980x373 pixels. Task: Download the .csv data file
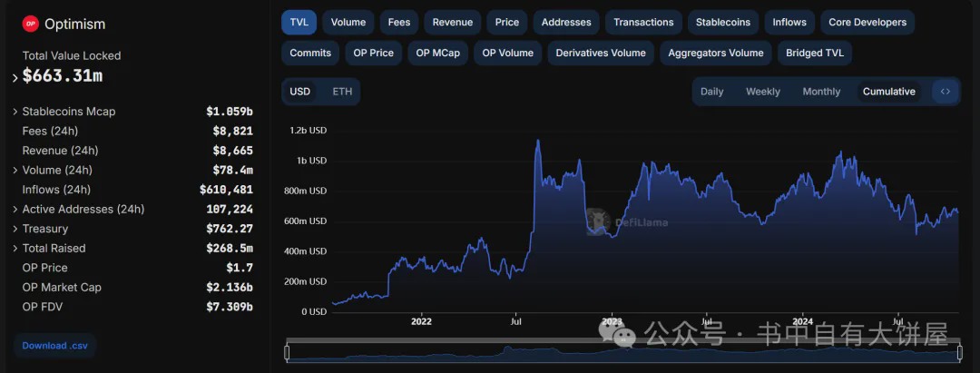[x=54, y=346]
